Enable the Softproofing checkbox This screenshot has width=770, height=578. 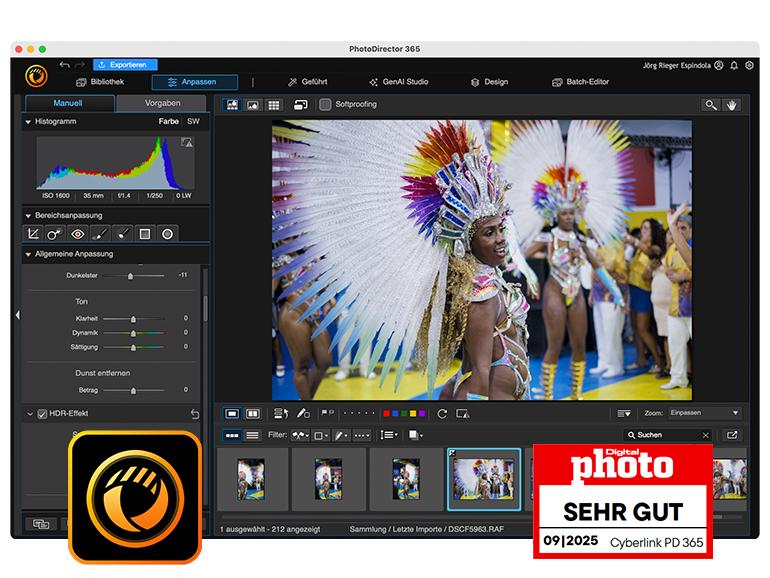(x=325, y=105)
